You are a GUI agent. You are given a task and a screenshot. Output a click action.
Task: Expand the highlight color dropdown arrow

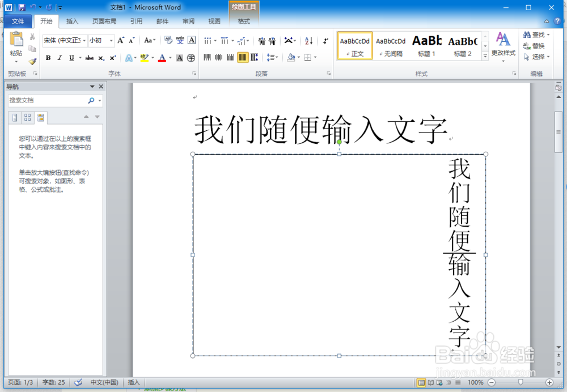coord(153,58)
